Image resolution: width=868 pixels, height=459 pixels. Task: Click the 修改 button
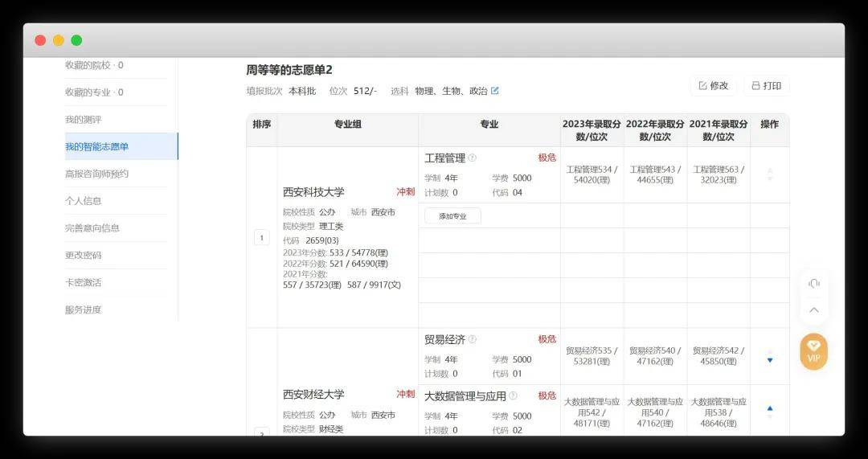point(714,86)
